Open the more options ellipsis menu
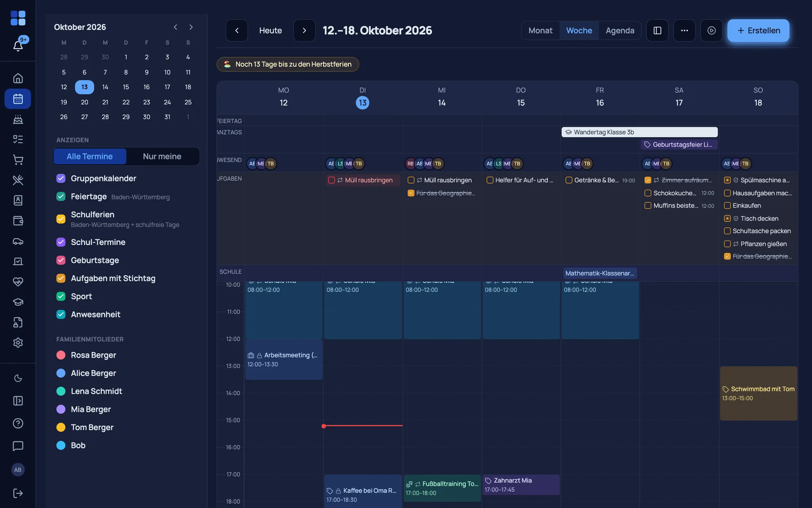Image resolution: width=812 pixels, height=508 pixels. pos(685,30)
